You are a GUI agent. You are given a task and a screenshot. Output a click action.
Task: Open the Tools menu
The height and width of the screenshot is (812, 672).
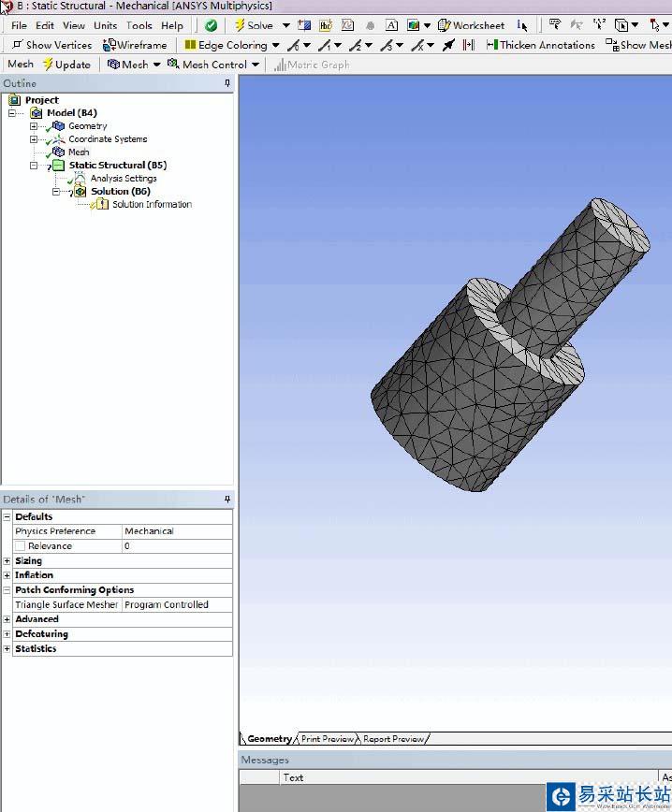[x=139, y=25]
